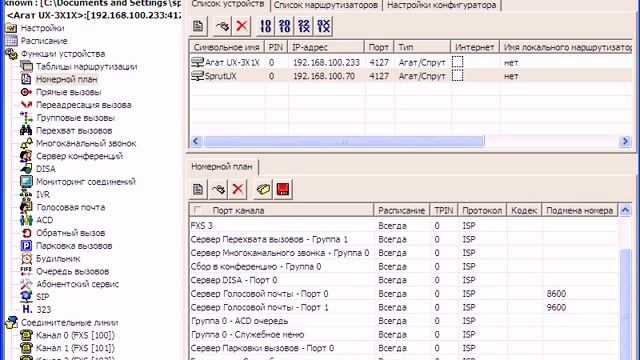Select SprutUX device row
Viewport: 640px width, 360px height.
pyautogui.click(x=411, y=76)
